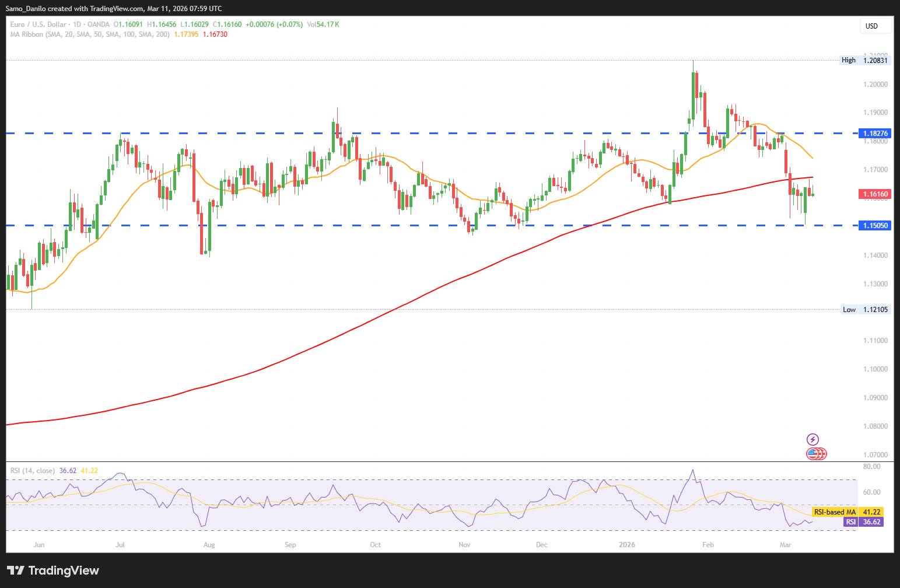Viewport: 900px width, 588px height.
Task: Click the 2026 label on time axis
Action: [x=627, y=545]
